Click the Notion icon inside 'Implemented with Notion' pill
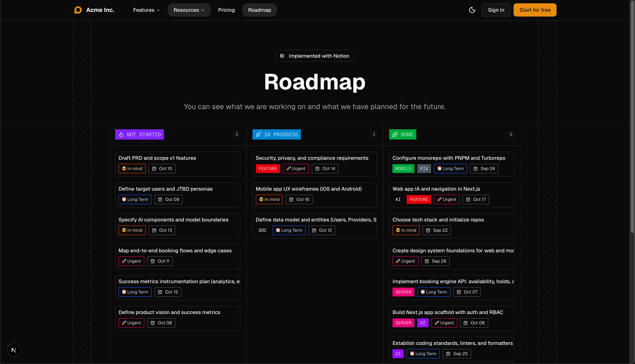The image size is (635, 364). click(x=282, y=56)
